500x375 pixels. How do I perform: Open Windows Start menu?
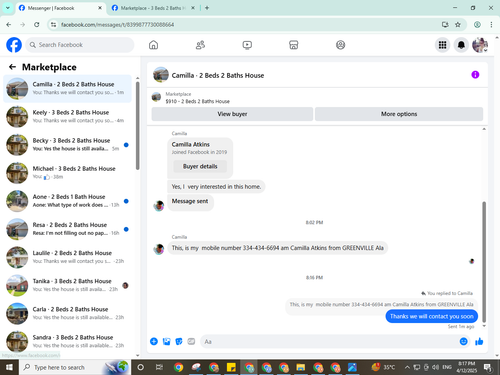click(9, 367)
